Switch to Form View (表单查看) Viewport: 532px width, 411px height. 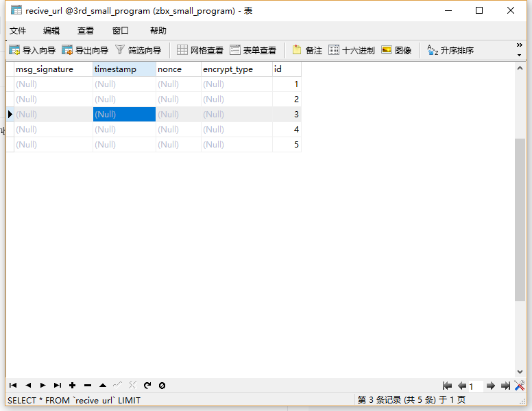pos(253,50)
